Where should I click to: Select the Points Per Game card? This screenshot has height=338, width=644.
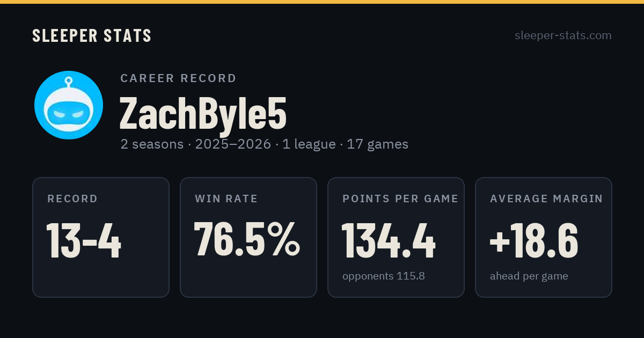coord(396,237)
